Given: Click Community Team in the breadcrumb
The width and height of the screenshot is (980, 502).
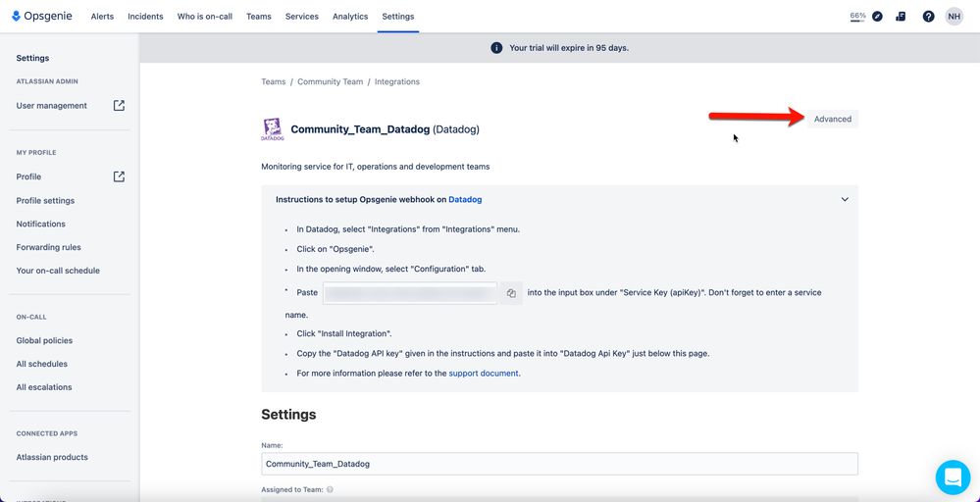Looking at the screenshot, I should (x=330, y=81).
